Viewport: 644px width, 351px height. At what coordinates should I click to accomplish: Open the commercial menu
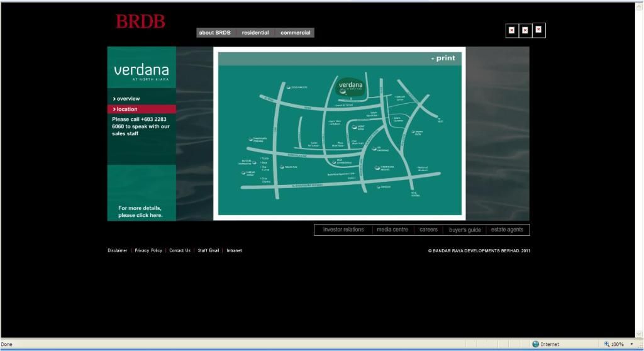pyautogui.click(x=295, y=33)
